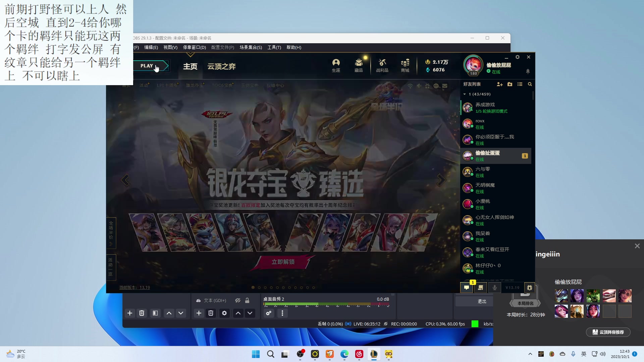The width and height of the screenshot is (644, 362).
Task: Click system tray volume icon
Action: click(603, 354)
